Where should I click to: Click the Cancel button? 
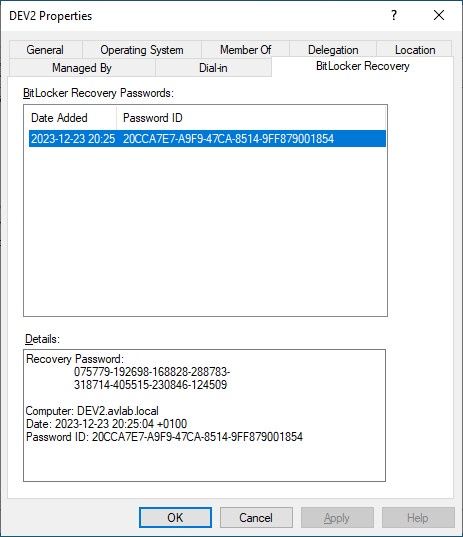pyautogui.click(x=256, y=517)
